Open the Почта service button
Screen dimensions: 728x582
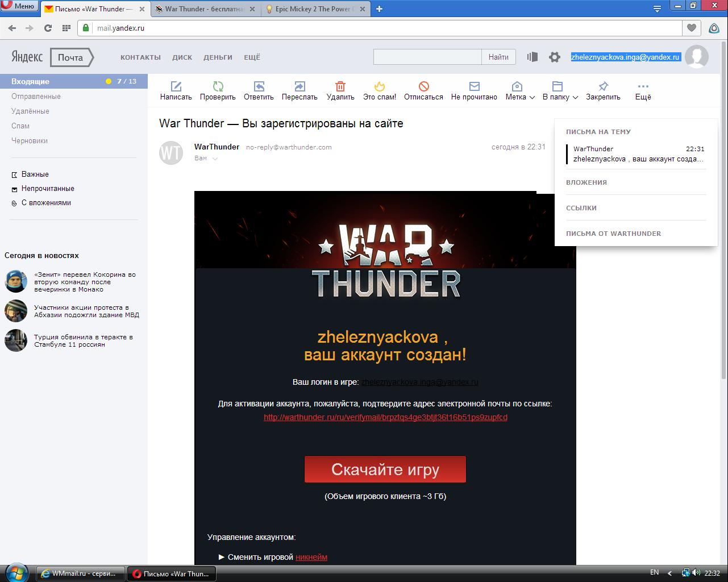(72, 57)
